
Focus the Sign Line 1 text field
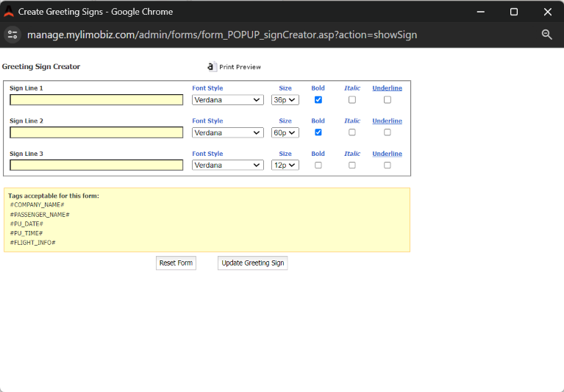[96, 100]
